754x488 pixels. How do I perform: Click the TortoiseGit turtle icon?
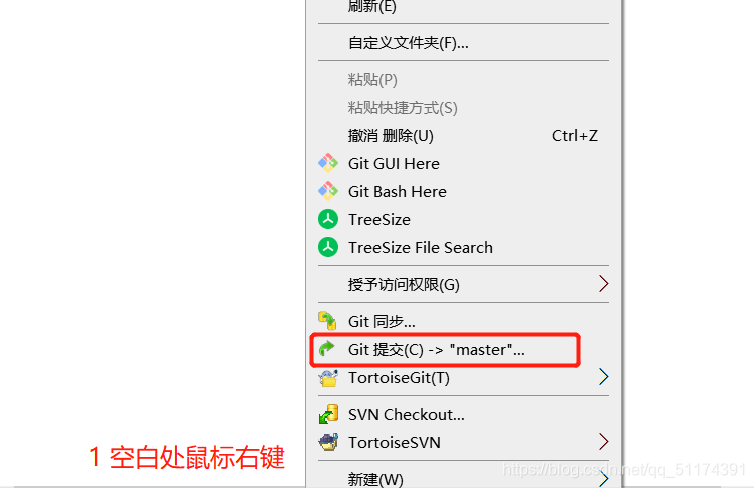coord(328,377)
